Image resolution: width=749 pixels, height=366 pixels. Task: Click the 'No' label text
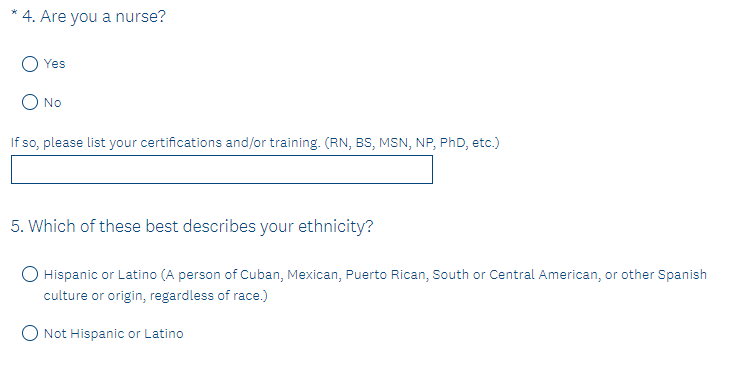(53, 103)
